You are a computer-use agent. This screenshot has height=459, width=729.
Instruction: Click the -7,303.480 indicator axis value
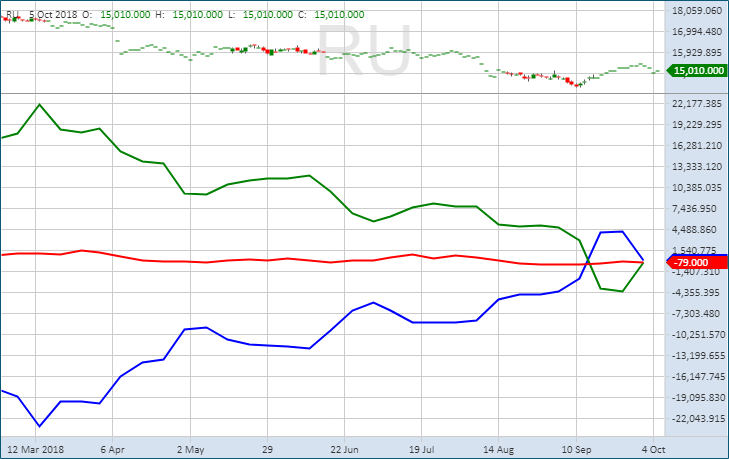click(696, 313)
